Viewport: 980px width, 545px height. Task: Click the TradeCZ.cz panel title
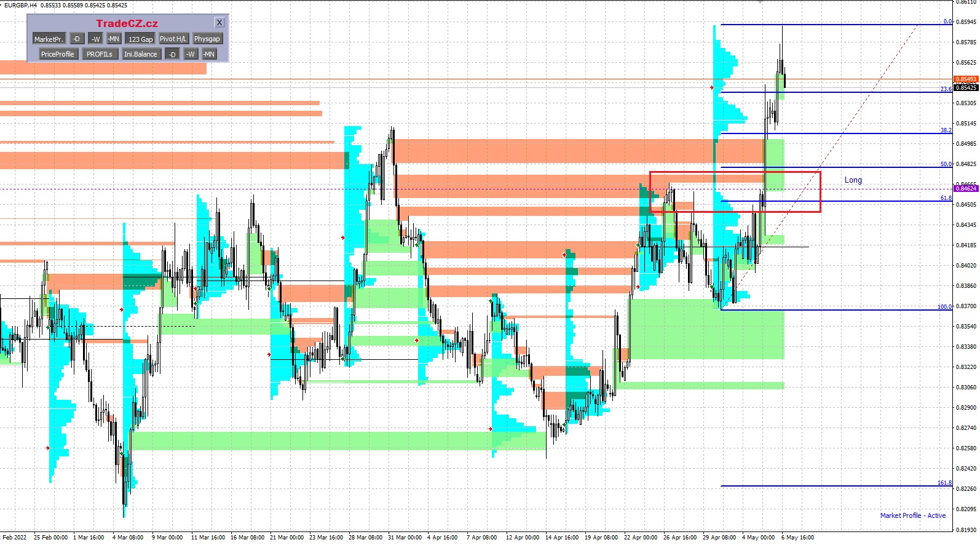(127, 23)
